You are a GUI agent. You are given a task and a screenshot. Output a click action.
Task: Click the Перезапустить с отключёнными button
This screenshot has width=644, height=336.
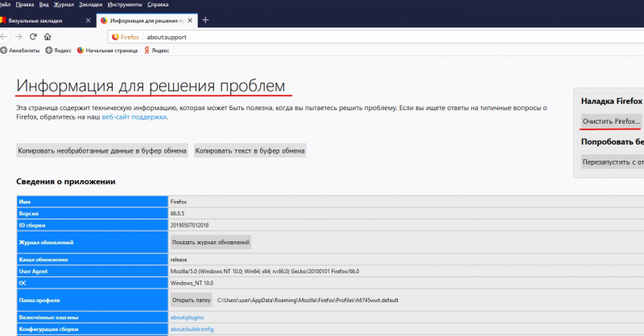(x=613, y=162)
